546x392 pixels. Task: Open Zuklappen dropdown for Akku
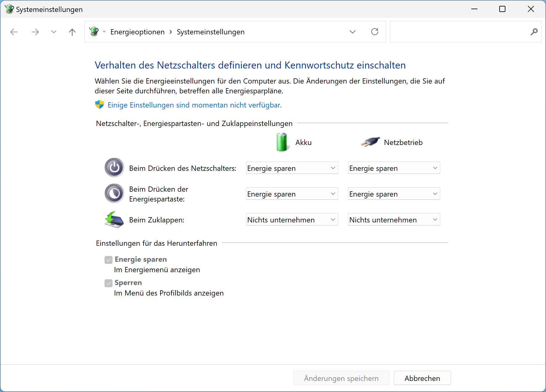click(x=292, y=220)
